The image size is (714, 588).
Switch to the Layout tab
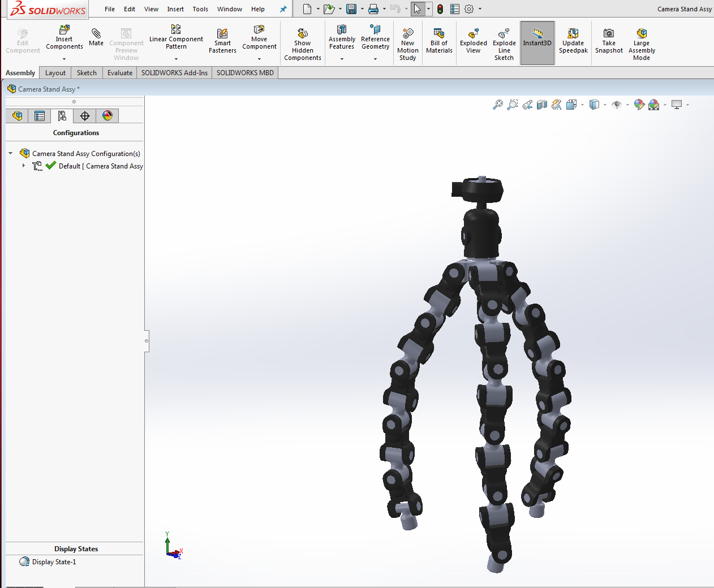point(55,73)
